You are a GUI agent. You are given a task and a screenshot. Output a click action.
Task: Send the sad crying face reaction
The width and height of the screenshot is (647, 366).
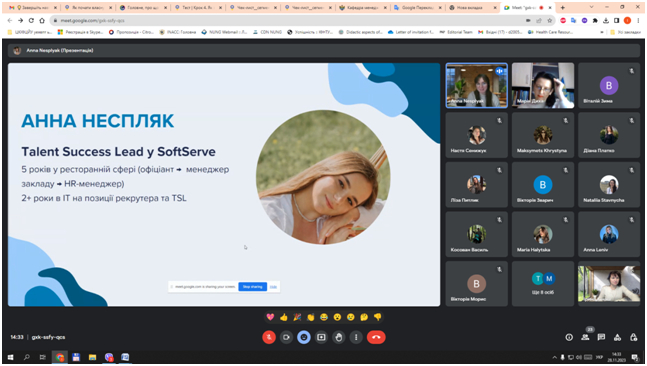[x=351, y=317]
